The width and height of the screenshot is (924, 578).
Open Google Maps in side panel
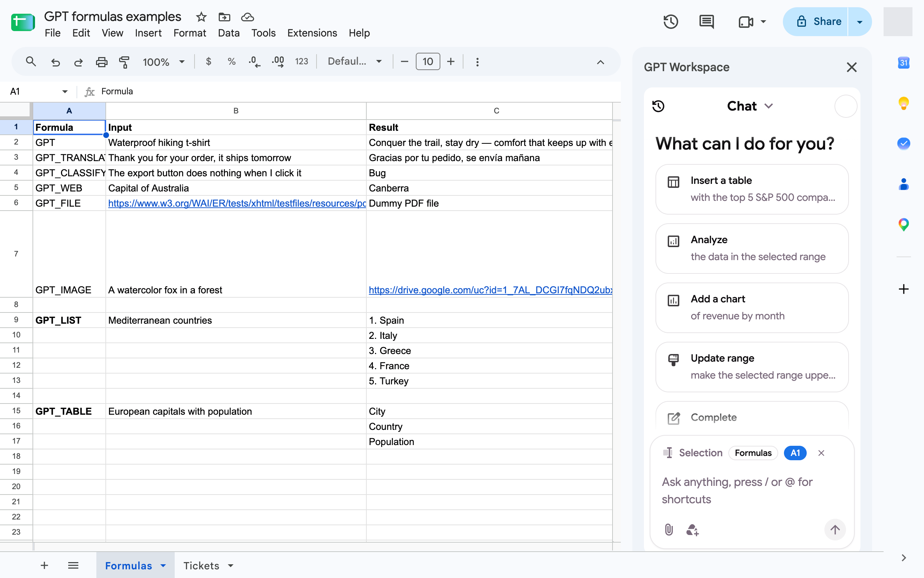click(x=903, y=224)
